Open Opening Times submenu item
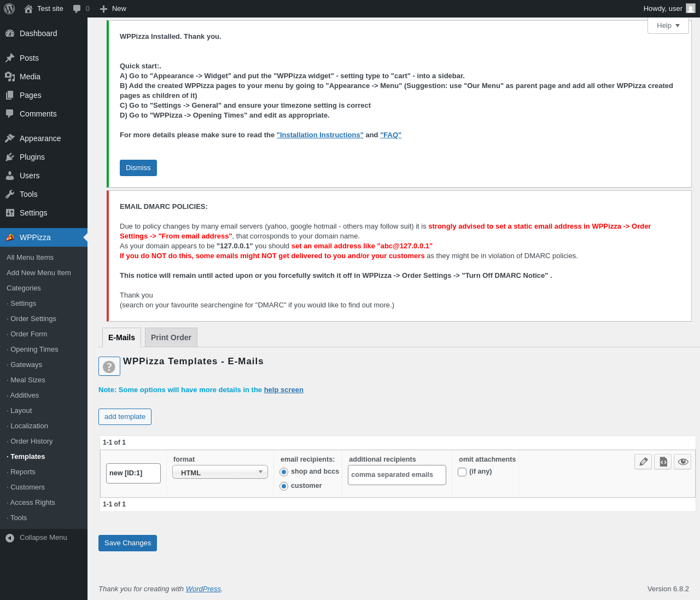The height and width of the screenshot is (600, 700). [33, 349]
